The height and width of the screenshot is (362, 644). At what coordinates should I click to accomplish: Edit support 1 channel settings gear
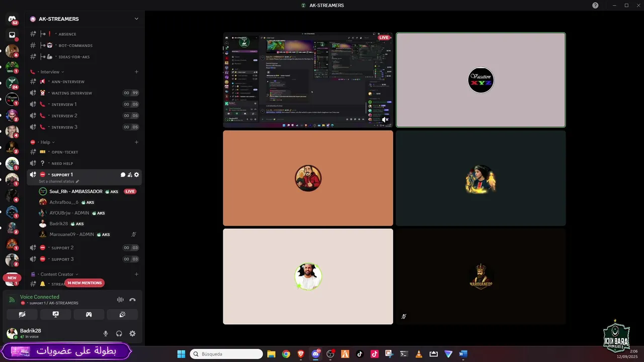click(136, 174)
